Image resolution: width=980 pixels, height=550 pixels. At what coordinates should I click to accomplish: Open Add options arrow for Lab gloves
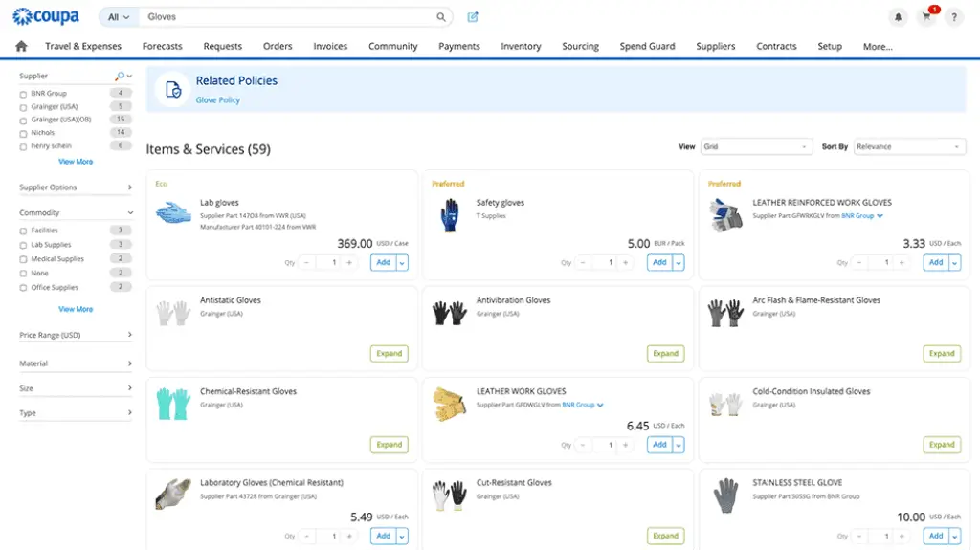(402, 262)
